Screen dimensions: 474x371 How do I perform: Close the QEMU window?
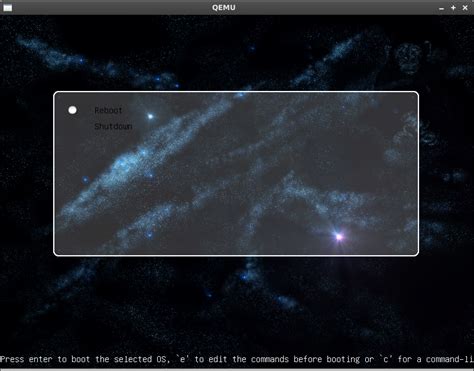tap(465, 8)
